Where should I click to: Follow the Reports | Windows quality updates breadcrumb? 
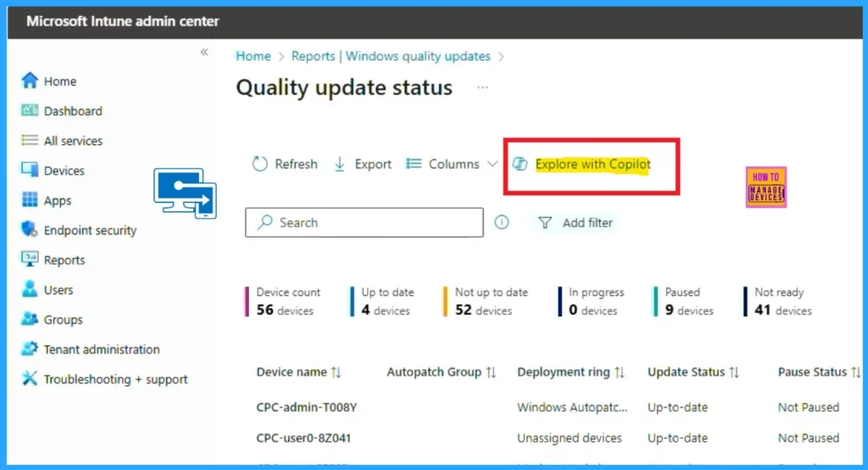click(391, 56)
